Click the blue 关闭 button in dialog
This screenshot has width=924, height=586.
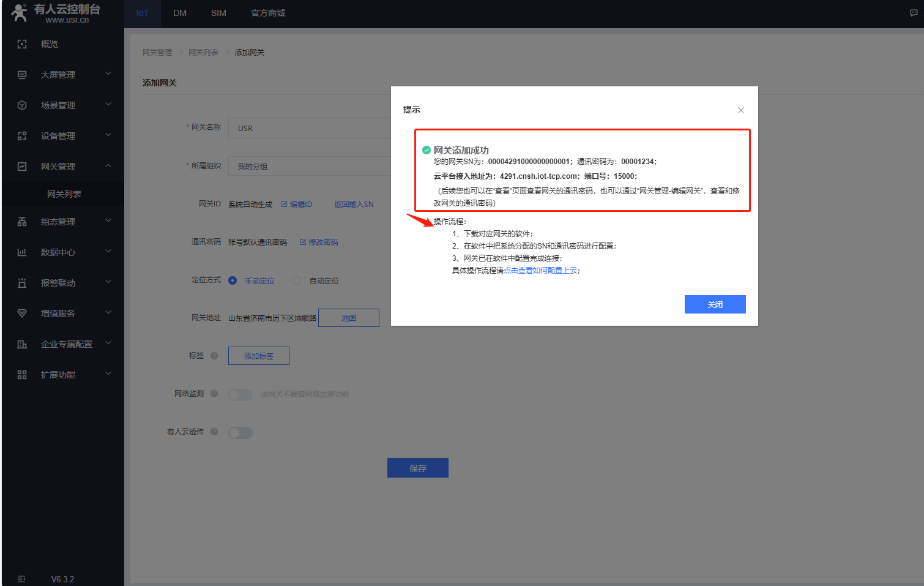click(x=715, y=304)
